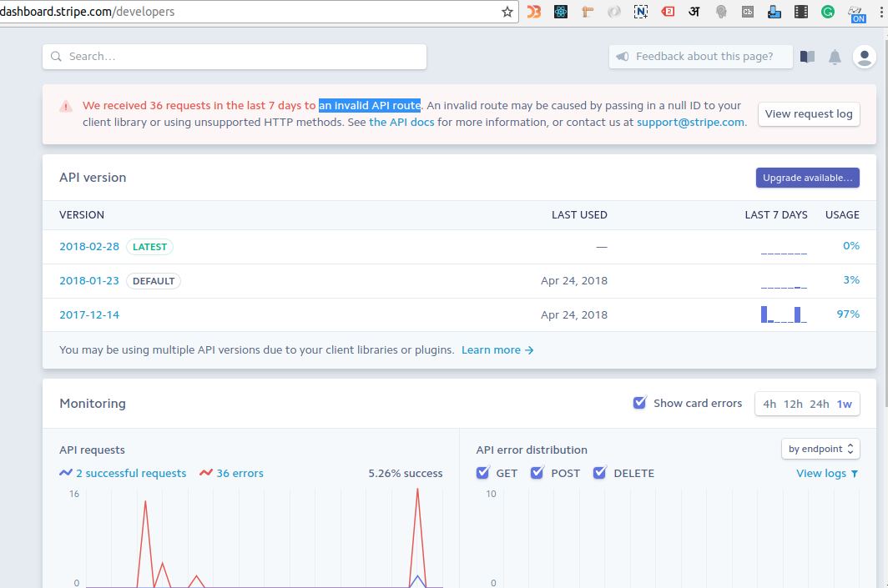The height and width of the screenshot is (588, 888).
Task: Select the 4h time range
Action: click(x=769, y=404)
